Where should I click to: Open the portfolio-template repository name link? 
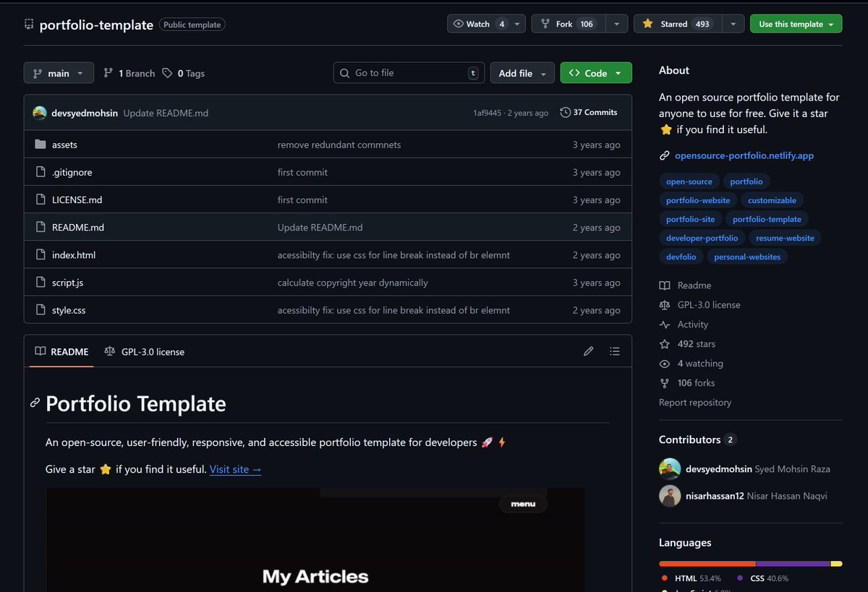point(96,25)
